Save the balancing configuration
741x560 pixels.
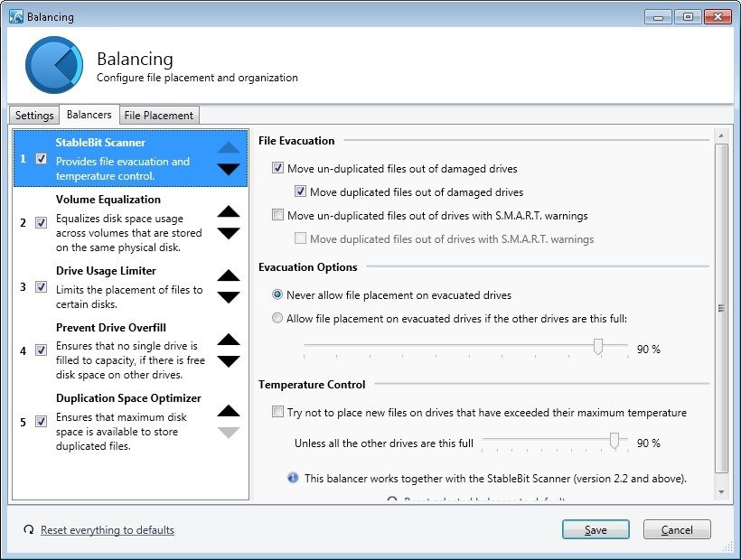(x=596, y=530)
